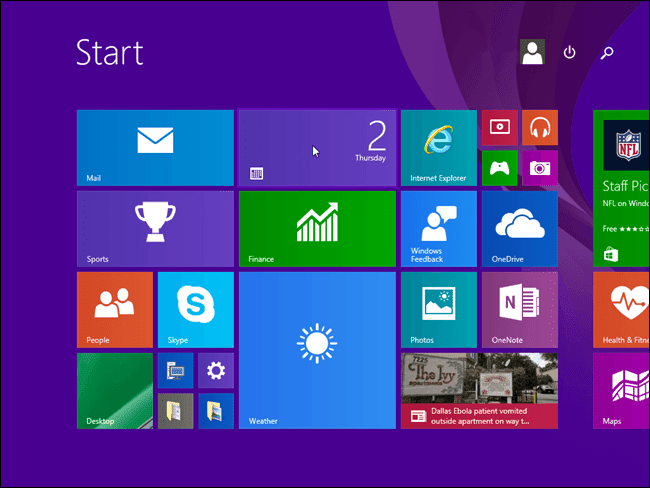Open the Desktop tile

pyautogui.click(x=115, y=391)
